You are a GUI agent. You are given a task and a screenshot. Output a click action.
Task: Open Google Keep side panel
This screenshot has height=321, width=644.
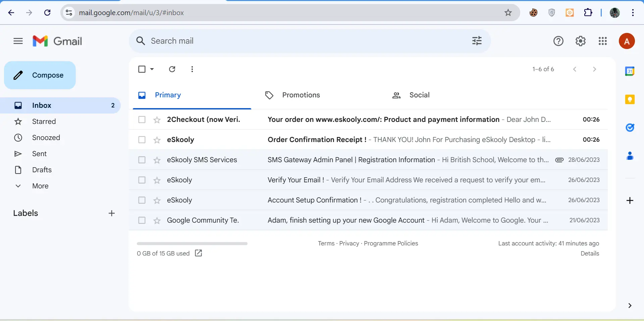click(630, 99)
